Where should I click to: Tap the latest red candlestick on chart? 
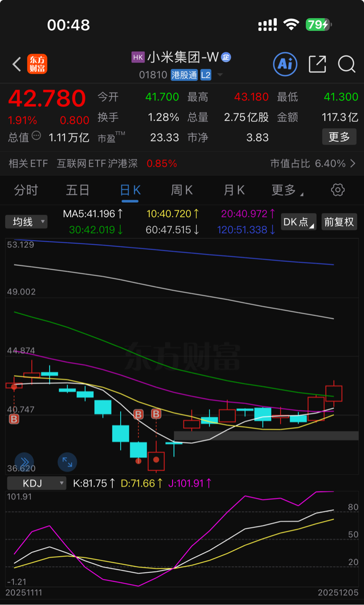(x=334, y=393)
